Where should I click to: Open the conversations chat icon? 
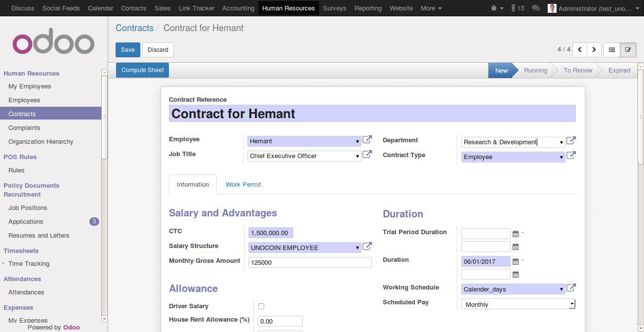(535, 8)
